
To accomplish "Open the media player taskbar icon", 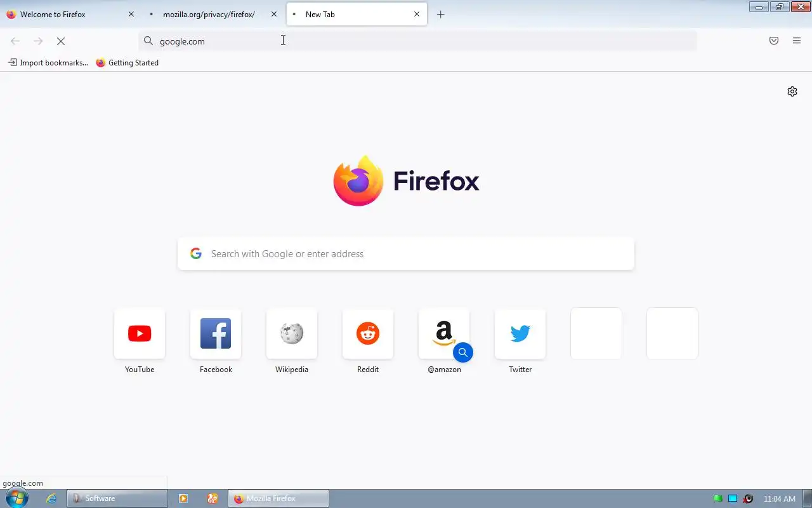I will [x=183, y=498].
